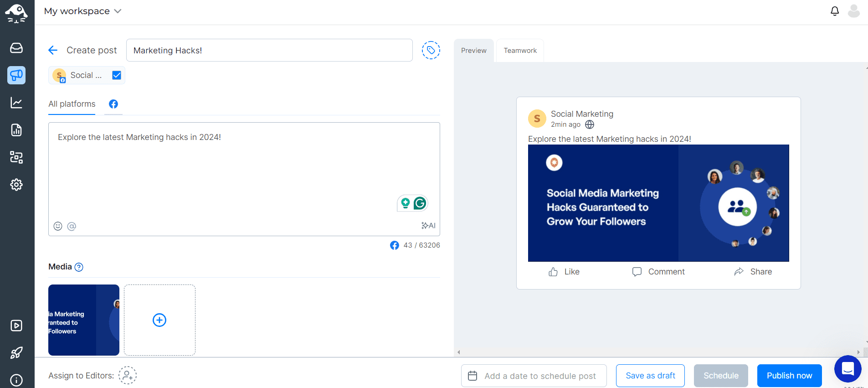
Task: Add a tag using label icon
Action: click(x=431, y=50)
